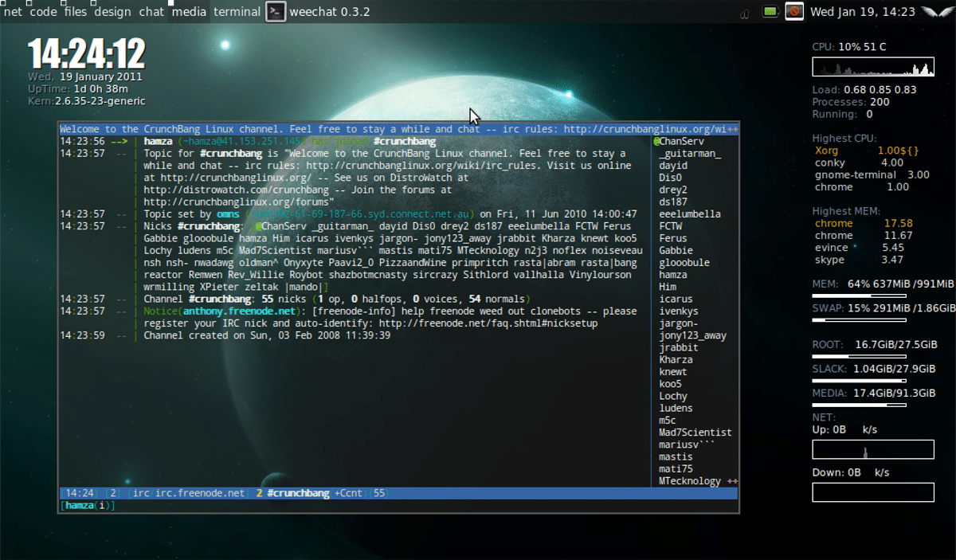
Task: Select Dis0 in the nick list
Action: coord(671,178)
